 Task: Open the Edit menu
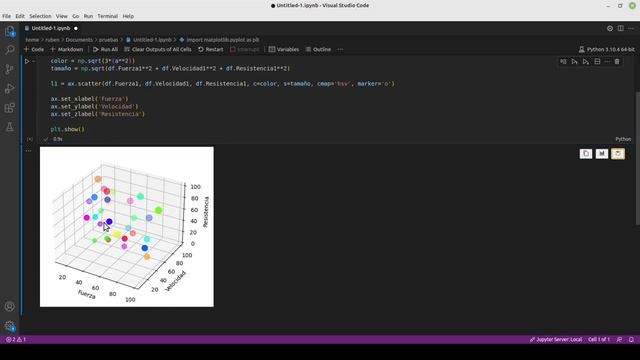[x=20, y=16]
